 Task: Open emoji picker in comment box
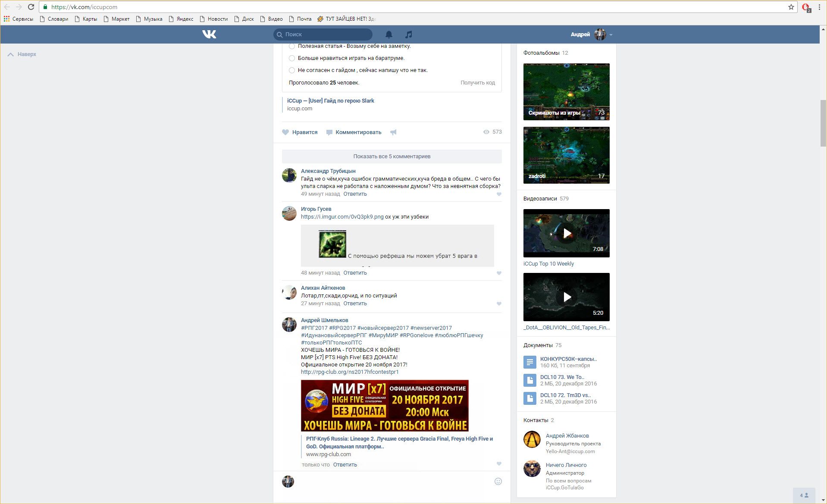(x=498, y=482)
